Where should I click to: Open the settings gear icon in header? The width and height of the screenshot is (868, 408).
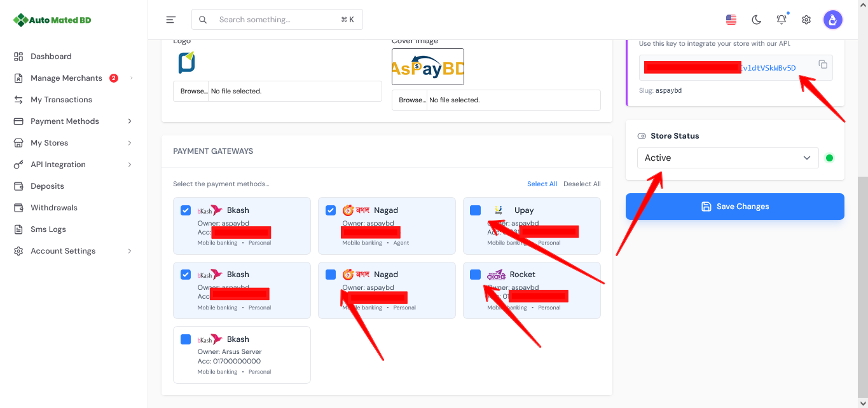point(806,20)
